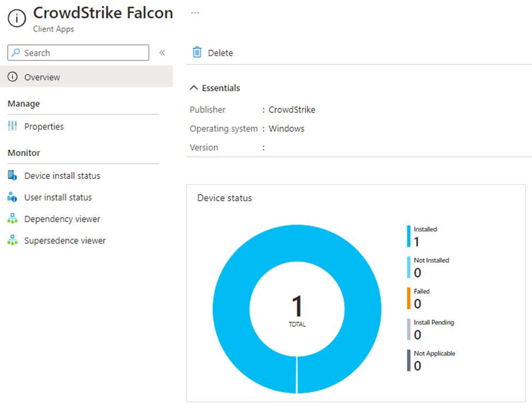Select the Delete button label
Screen dimensions: 532x413
pyautogui.click(x=220, y=53)
